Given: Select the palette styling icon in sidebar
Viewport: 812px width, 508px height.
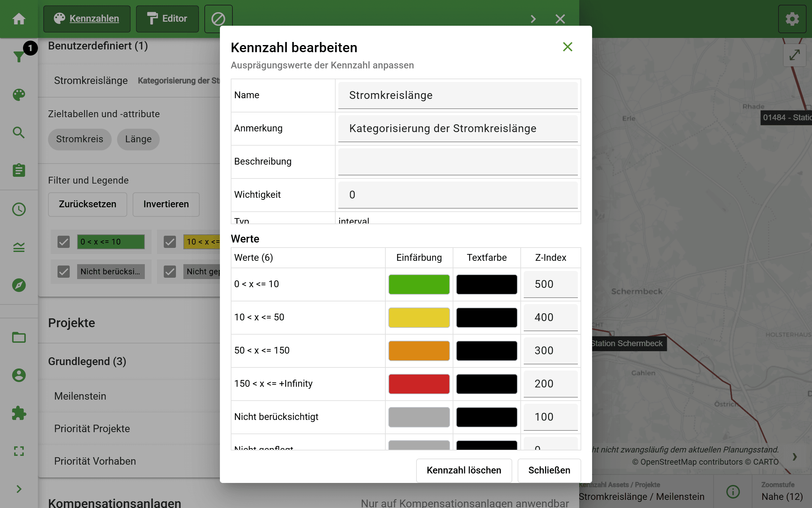Looking at the screenshot, I should [x=19, y=95].
